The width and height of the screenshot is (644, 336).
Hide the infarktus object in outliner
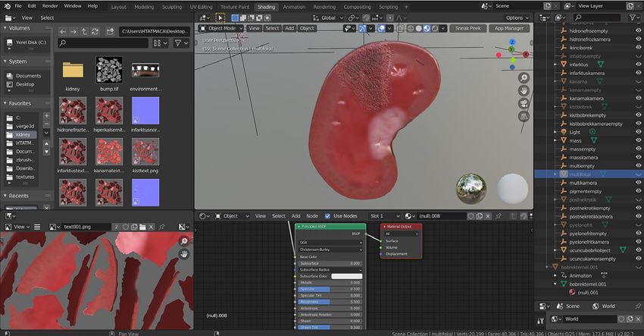tap(638, 64)
